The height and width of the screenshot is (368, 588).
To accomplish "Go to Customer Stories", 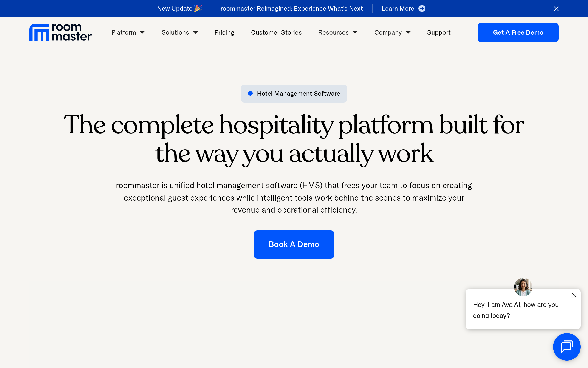I will tap(276, 32).
